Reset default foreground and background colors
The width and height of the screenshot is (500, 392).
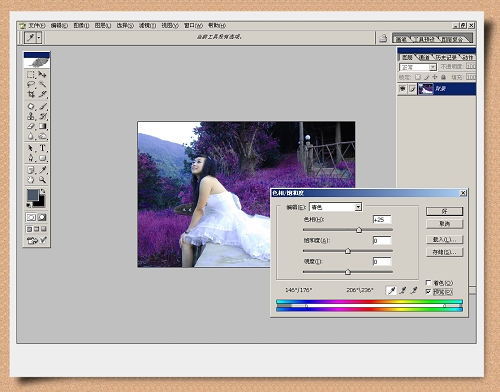point(29,205)
